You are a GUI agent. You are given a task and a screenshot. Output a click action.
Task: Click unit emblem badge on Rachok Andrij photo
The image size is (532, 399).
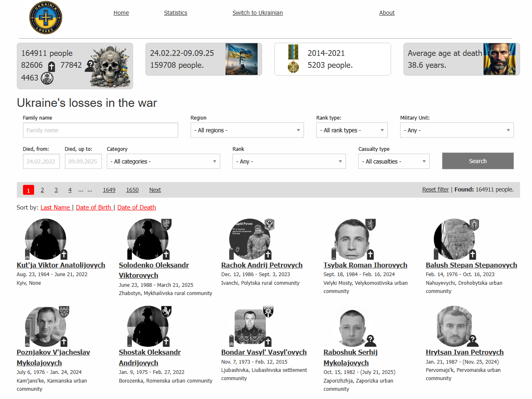[269, 224]
